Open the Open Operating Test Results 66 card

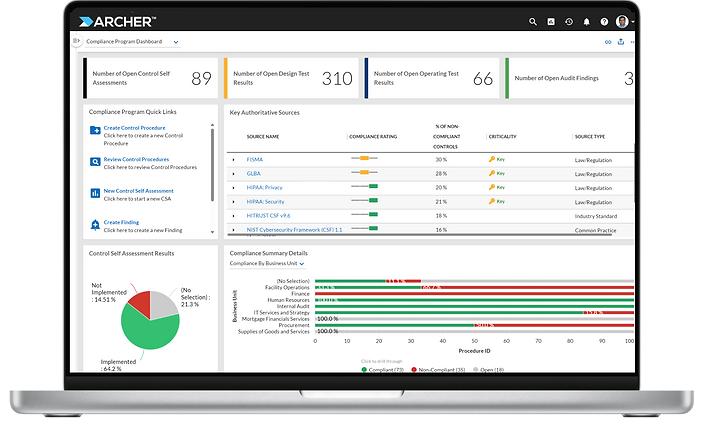[431, 78]
